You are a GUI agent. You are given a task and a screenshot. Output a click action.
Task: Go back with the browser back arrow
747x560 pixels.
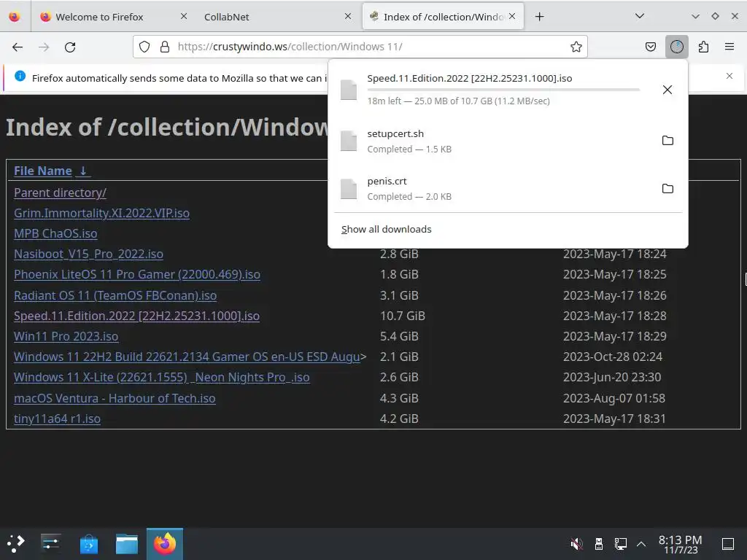18,47
